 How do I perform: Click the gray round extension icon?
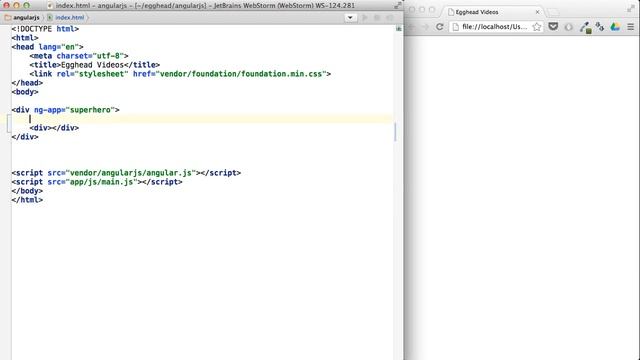[x=569, y=27]
